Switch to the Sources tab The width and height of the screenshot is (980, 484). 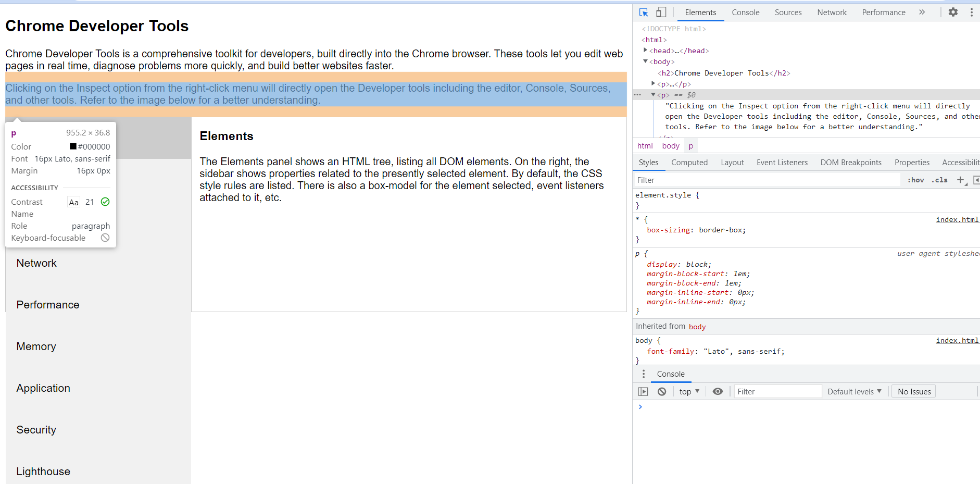pyautogui.click(x=788, y=13)
